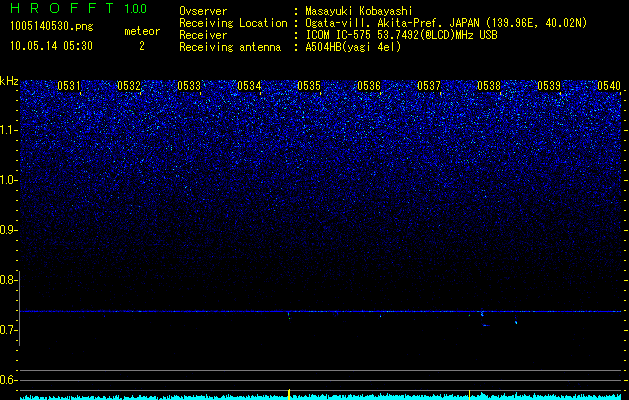Image resolution: width=629 pixels, height=400 pixels.
Task: Click the Ogata-vill. Akita-Pref. JAPAN location text
Action: pyautogui.click(x=446, y=23)
